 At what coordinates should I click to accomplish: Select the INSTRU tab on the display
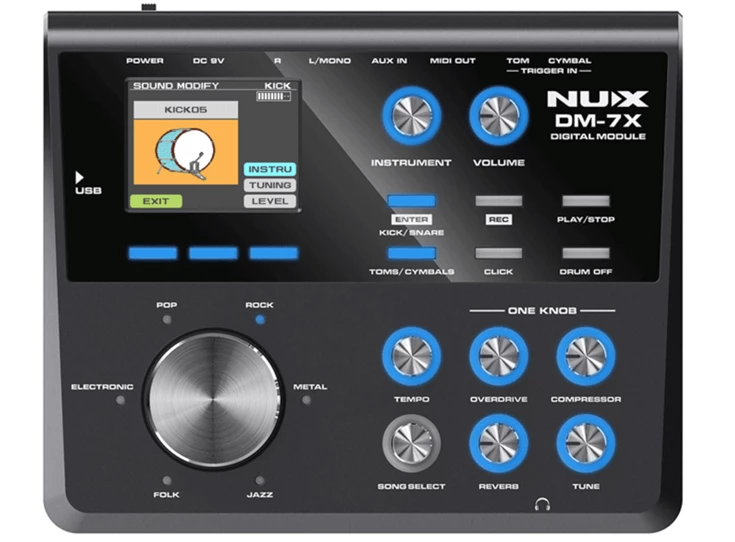(x=270, y=169)
